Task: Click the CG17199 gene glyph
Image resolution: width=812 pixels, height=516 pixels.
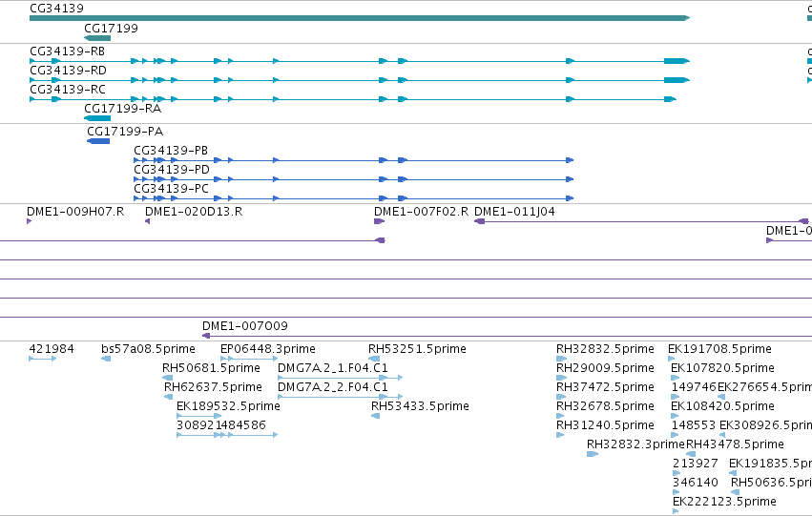Action: 97,38
